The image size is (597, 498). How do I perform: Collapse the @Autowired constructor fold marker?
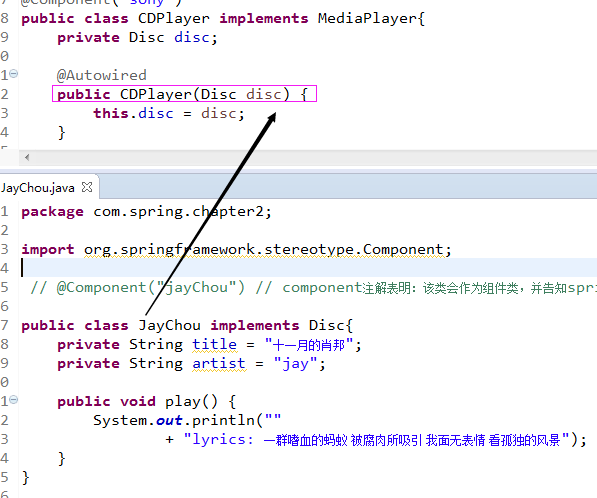click(x=13, y=73)
